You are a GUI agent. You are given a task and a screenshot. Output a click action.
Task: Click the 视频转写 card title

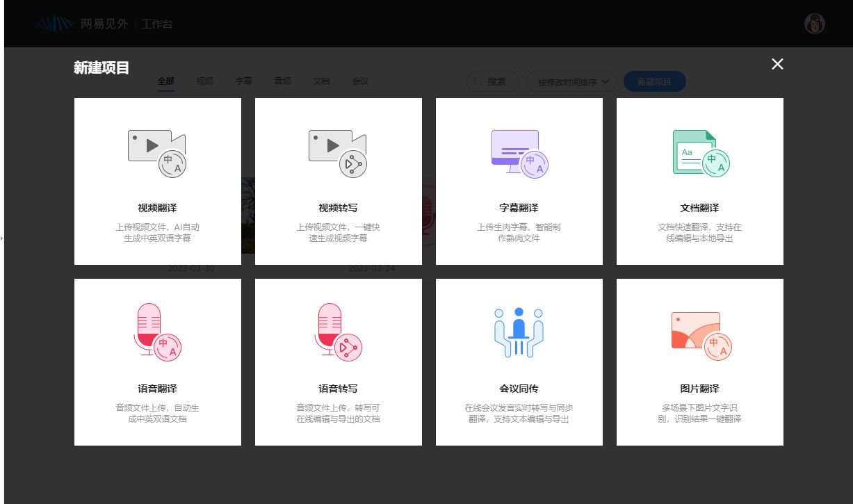point(339,208)
